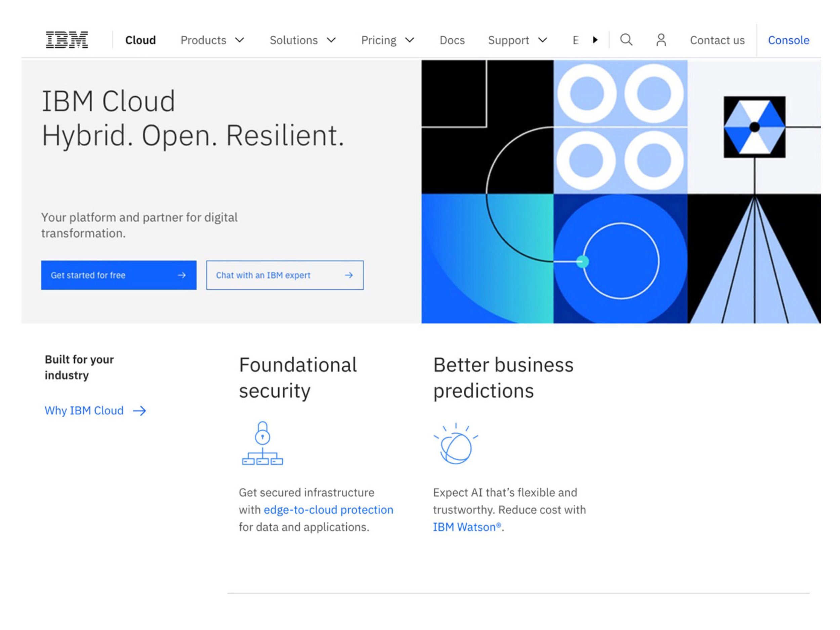Click the IBM logo
Image resolution: width=840 pixels, height=630 pixels.
[67, 40]
